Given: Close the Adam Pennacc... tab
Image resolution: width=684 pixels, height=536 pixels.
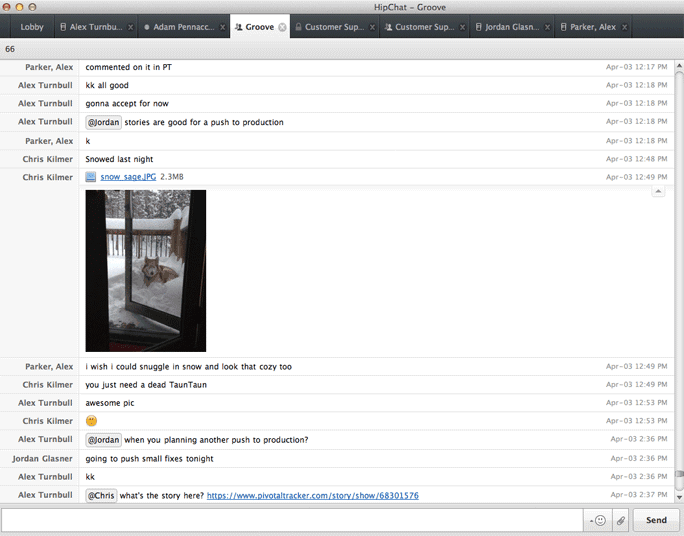Looking at the screenshot, I should [222, 27].
